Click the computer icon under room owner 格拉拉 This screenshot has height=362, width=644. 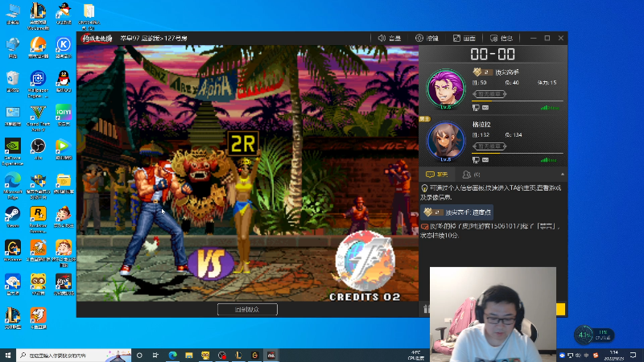(476, 159)
